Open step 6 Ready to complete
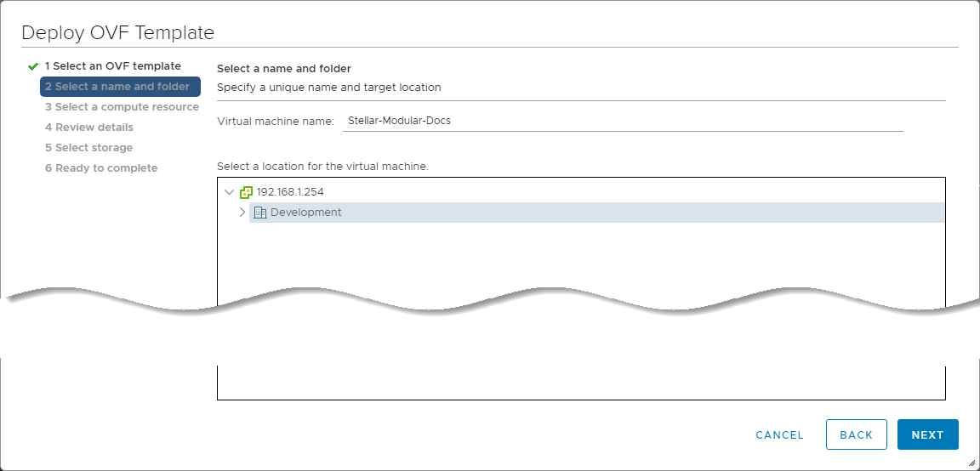Image resolution: width=980 pixels, height=471 pixels. tap(101, 168)
